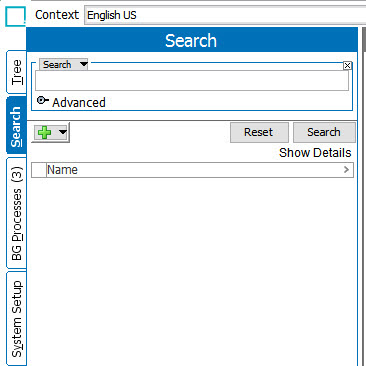
Task: Open the Search criteria type dropdown arrow
Action: click(x=83, y=64)
